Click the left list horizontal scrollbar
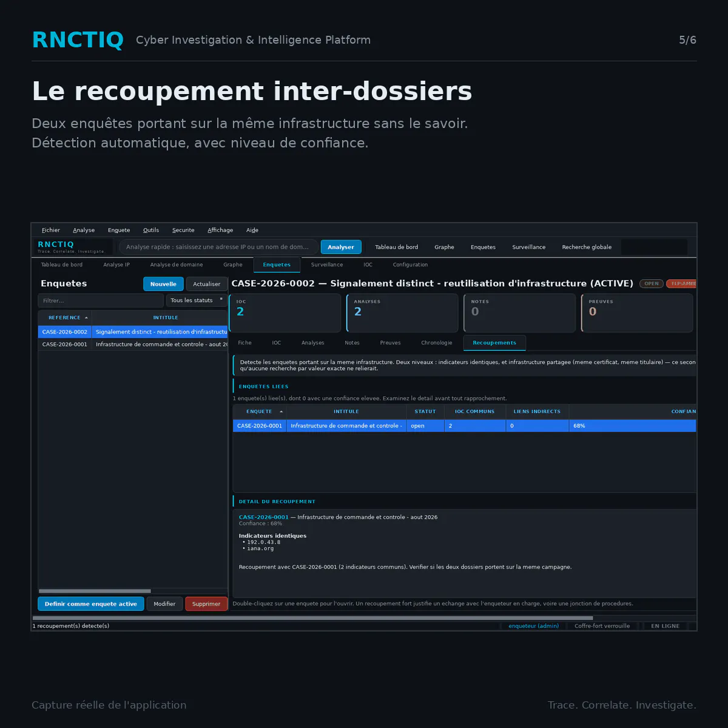Screen dimensions: 728x728 pyautogui.click(x=95, y=591)
